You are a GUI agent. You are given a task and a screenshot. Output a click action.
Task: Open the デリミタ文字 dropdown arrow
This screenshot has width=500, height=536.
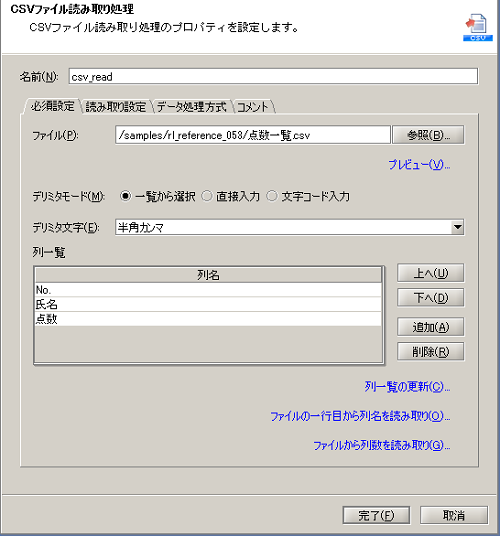click(x=457, y=227)
